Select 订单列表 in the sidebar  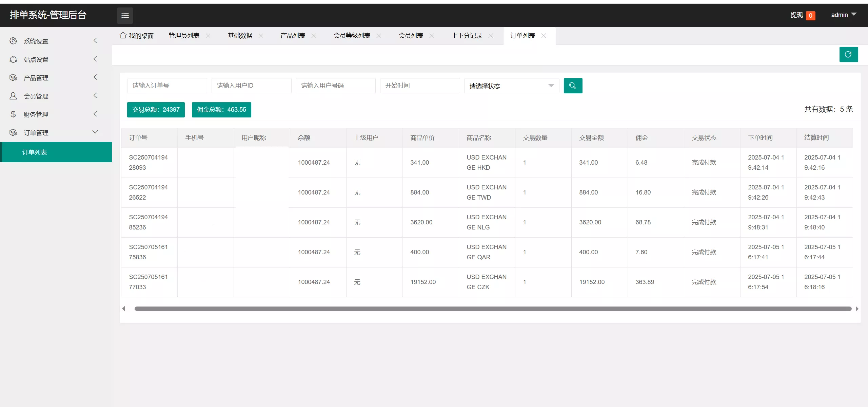[35, 152]
